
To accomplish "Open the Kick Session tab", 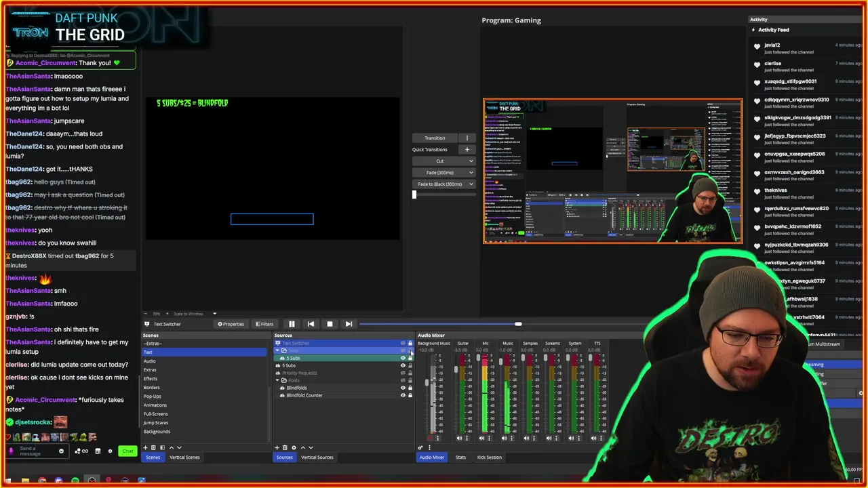I will [489, 457].
